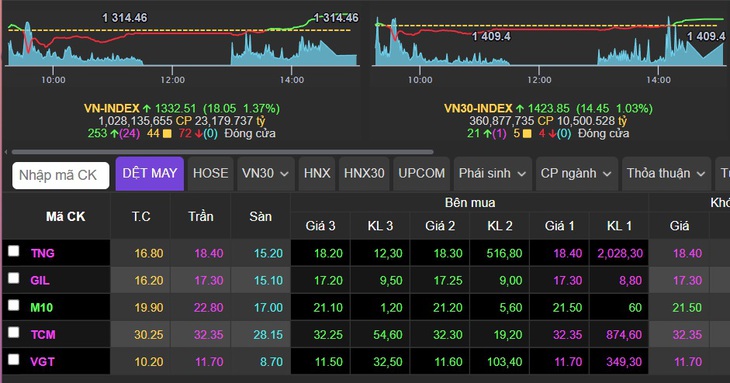Switch to the HOSE tab
Screen dimensions: 730x383
(210, 174)
